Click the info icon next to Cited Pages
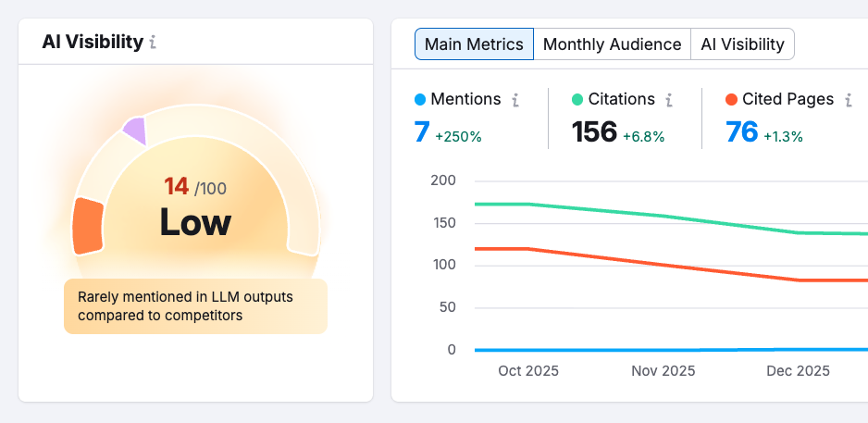The image size is (868, 423). click(x=848, y=100)
